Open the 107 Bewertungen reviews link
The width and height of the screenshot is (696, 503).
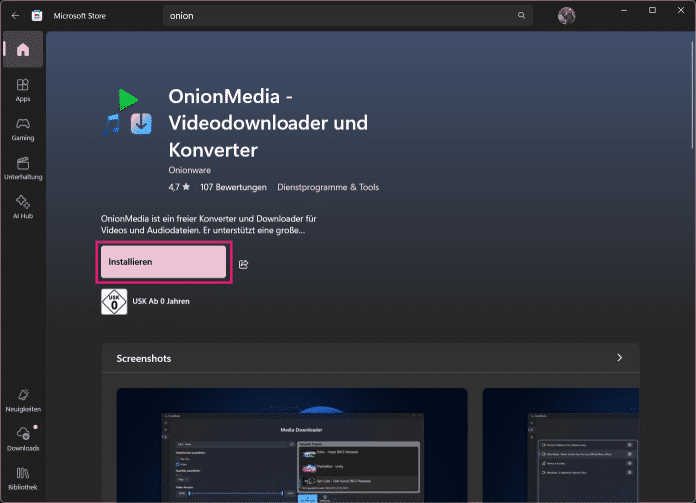(x=233, y=187)
